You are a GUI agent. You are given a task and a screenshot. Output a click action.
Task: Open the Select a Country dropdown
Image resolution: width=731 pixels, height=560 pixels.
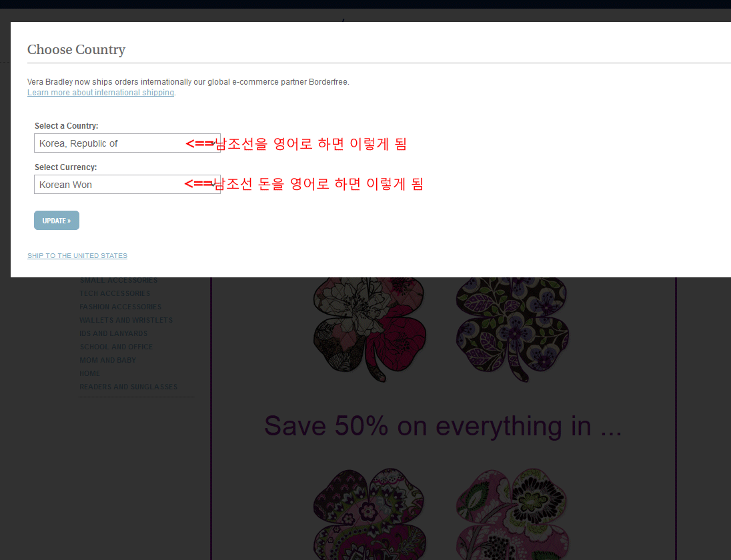coord(127,143)
